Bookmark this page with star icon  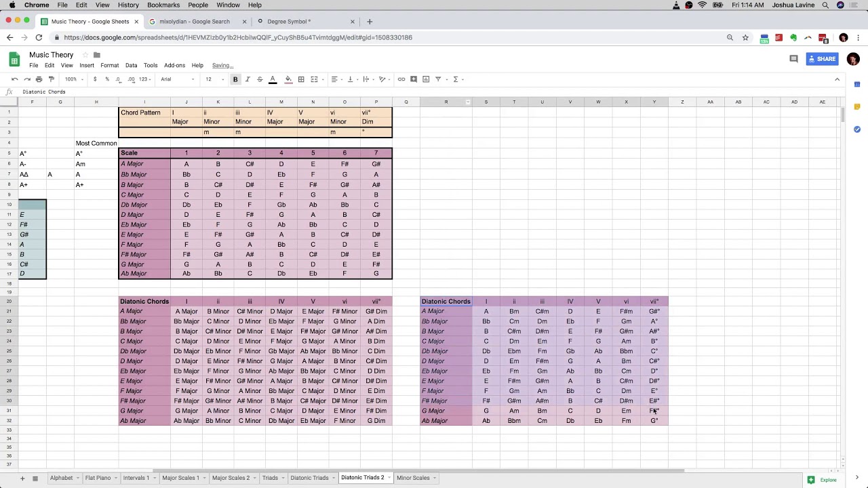pyautogui.click(x=745, y=37)
